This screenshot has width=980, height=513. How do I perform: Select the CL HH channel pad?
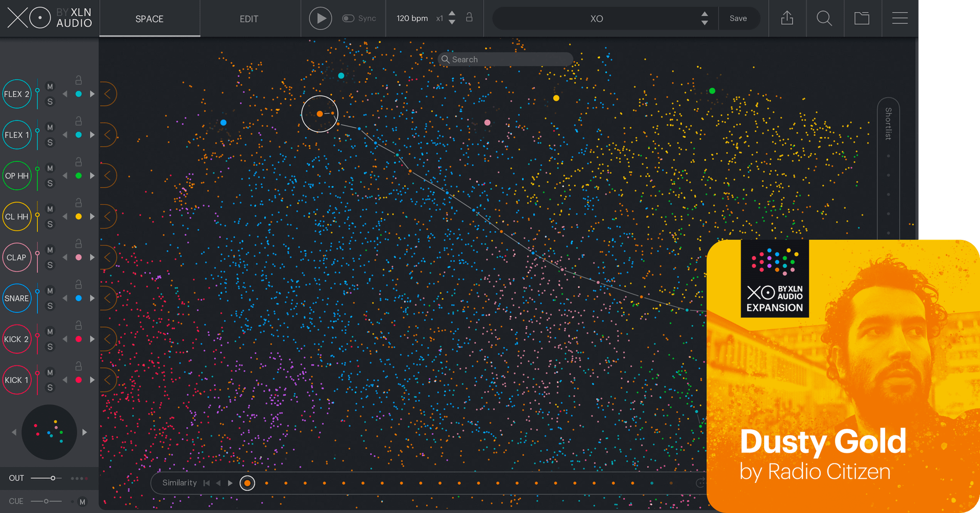17,216
